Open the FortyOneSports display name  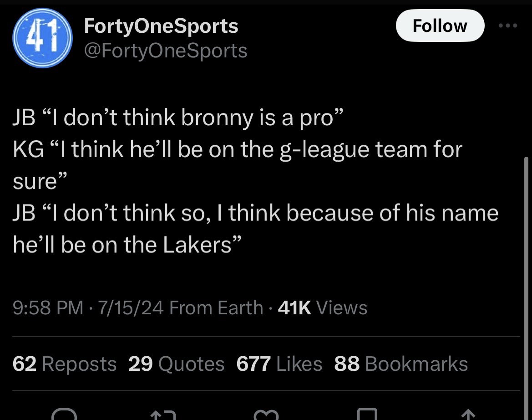[161, 26]
